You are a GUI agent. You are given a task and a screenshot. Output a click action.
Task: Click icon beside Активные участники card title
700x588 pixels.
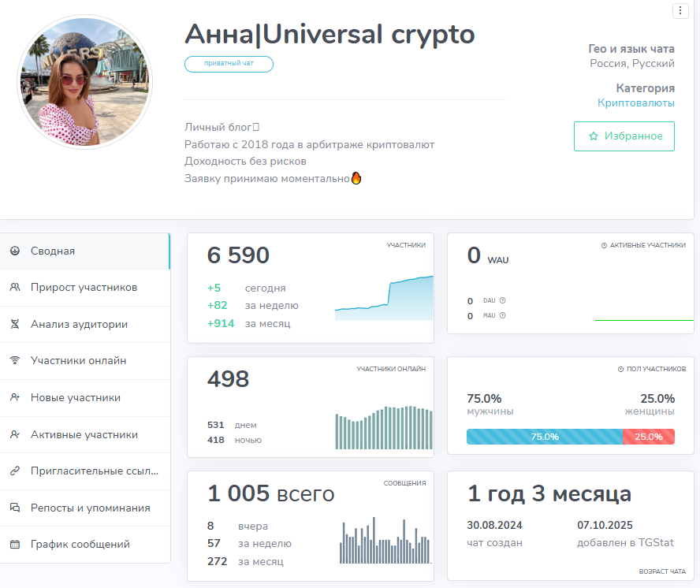point(604,246)
